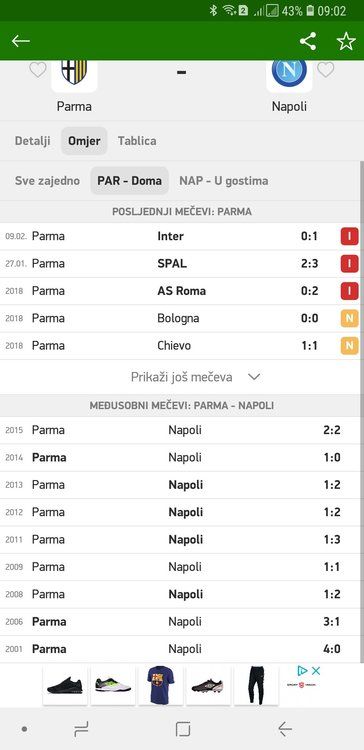This screenshot has height=750, width=364.
Task: Toggle the heart favorite next to Parma
Action: [x=38, y=70]
